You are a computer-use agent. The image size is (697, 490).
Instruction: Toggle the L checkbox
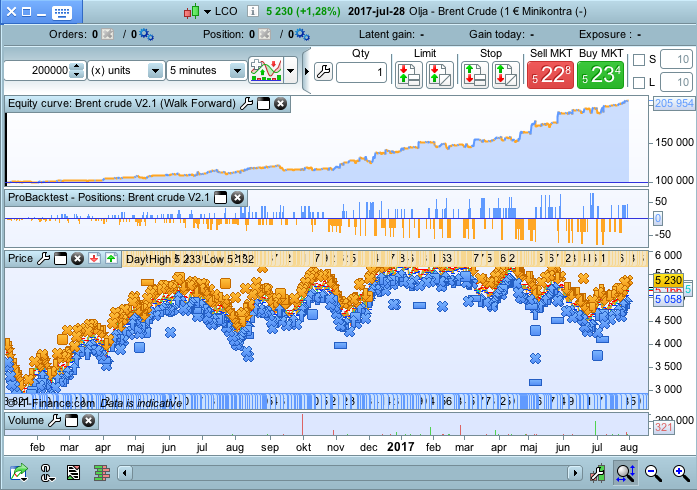(640, 82)
